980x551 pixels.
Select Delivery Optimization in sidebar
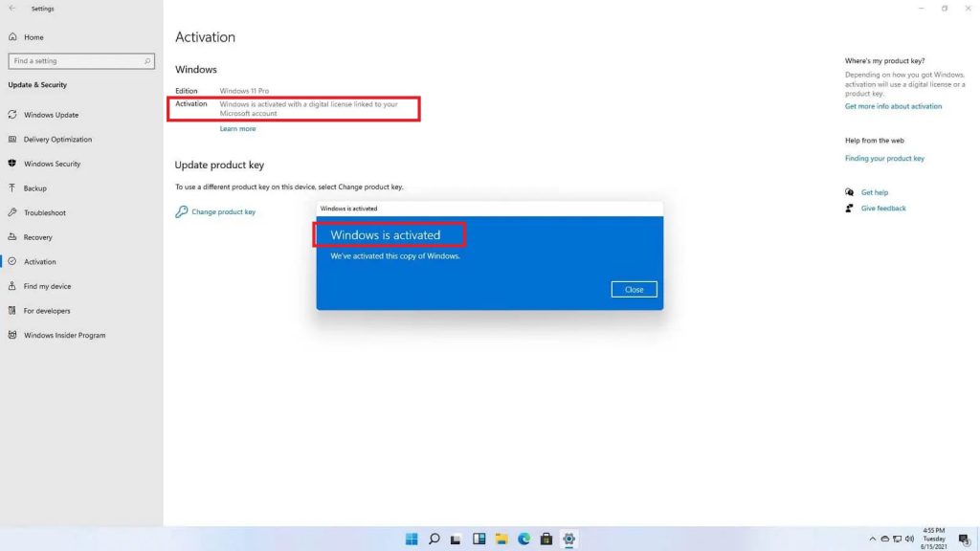57,140
